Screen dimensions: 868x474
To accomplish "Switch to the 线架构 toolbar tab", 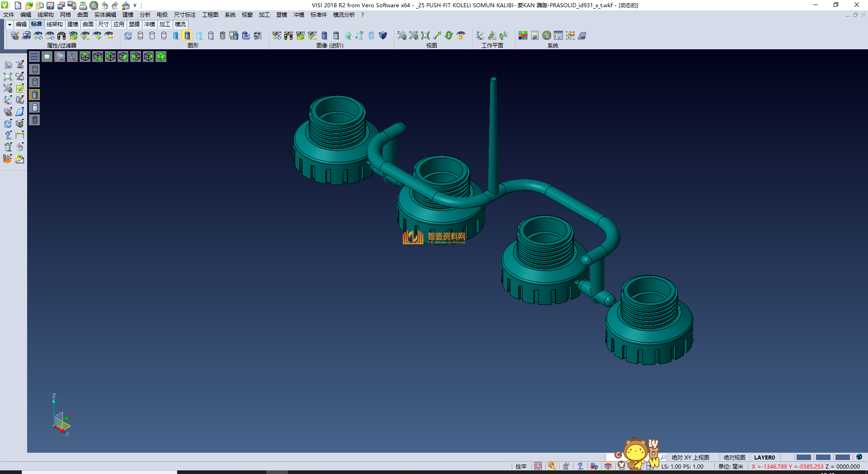I will (54, 24).
